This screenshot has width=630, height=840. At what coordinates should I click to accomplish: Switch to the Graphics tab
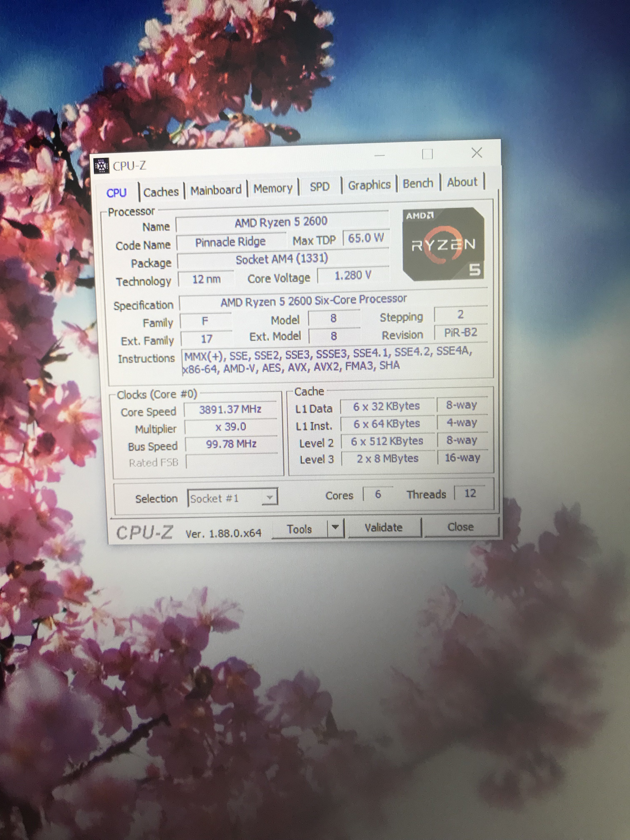369,185
